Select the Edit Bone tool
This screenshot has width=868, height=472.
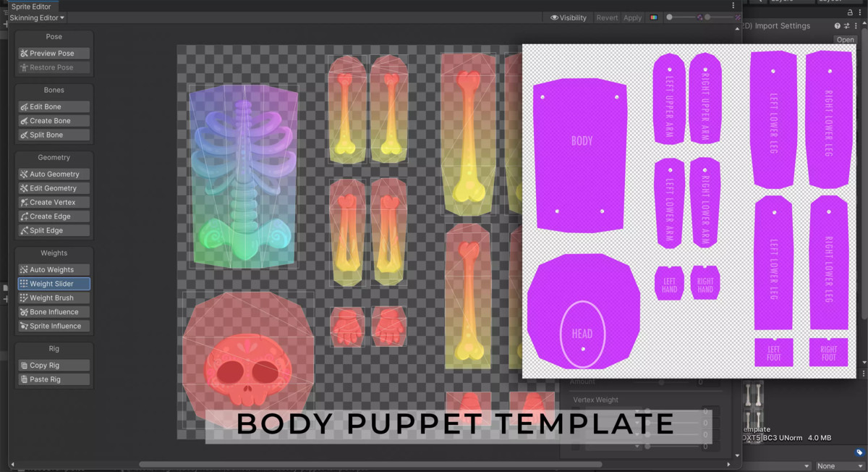(54, 106)
